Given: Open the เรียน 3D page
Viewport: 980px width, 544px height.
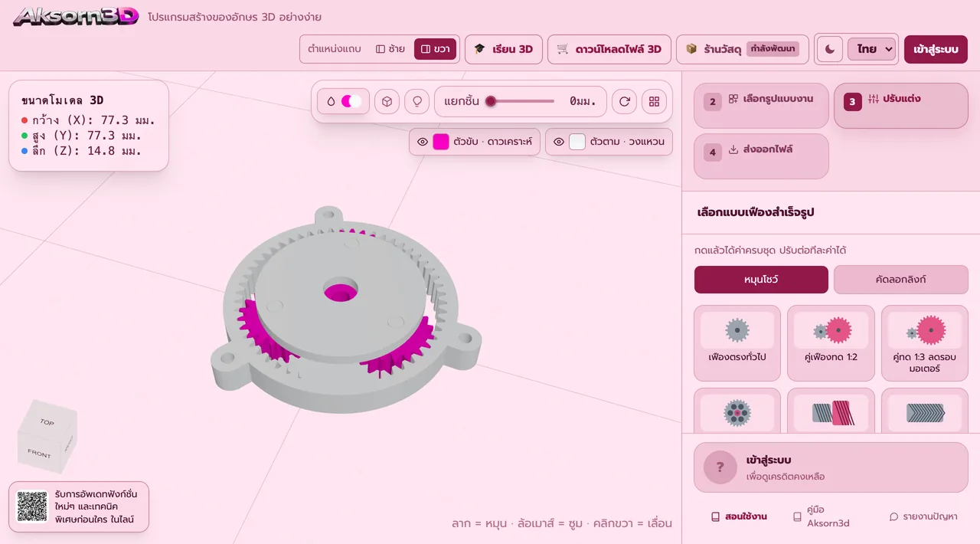Looking at the screenshot, I should (504, 49).
